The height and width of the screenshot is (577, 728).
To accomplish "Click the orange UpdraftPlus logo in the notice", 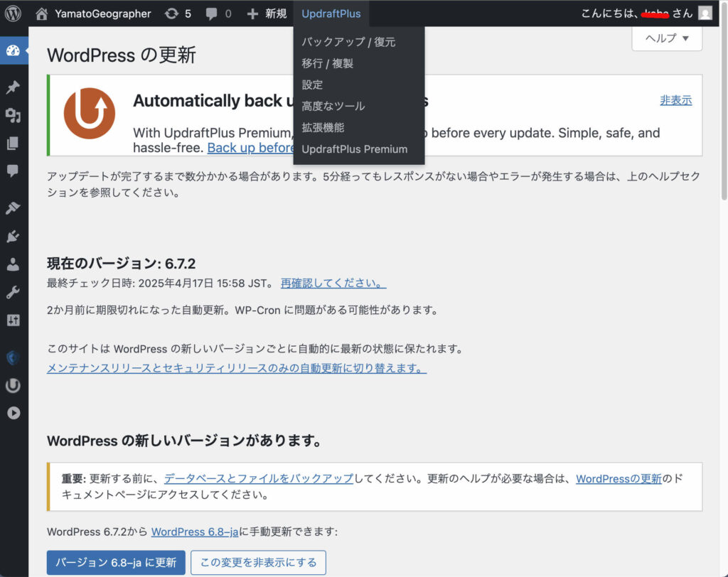I will [x=89, y=114].
